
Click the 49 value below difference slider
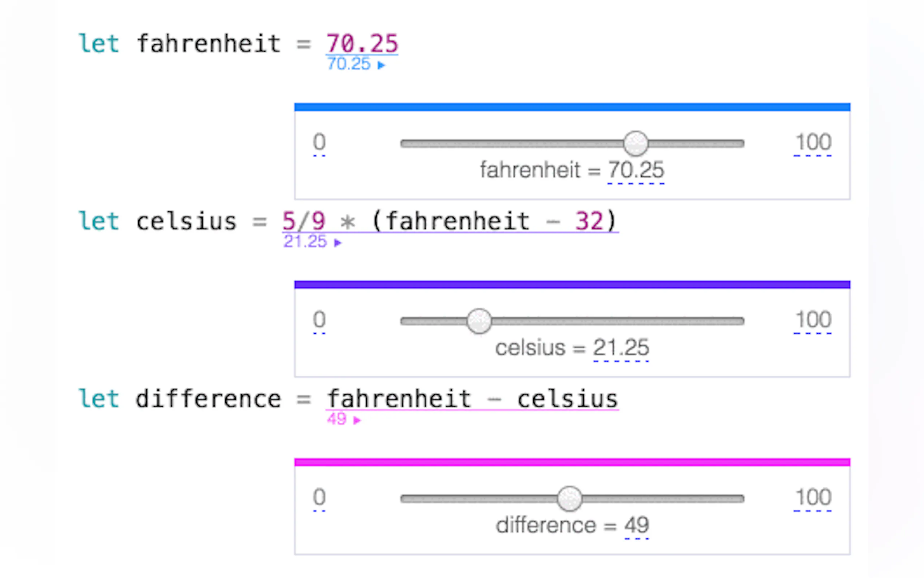(636, 525)
